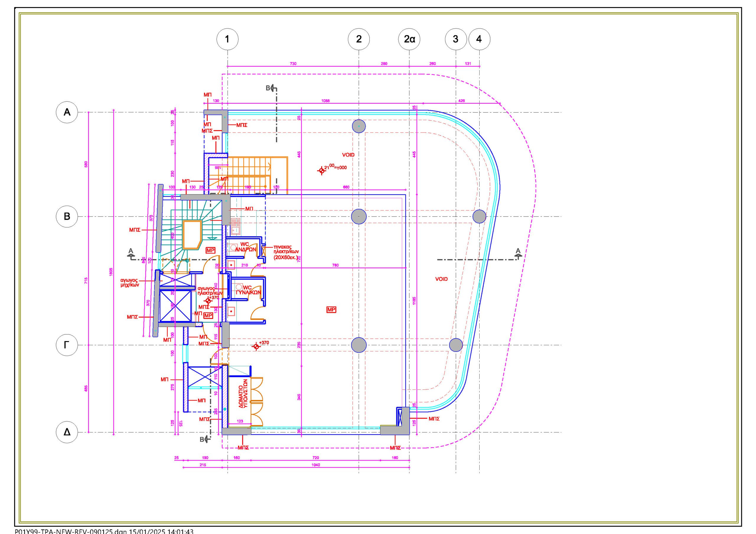Select the axis bubble Δ

click(x=67, y=432)
